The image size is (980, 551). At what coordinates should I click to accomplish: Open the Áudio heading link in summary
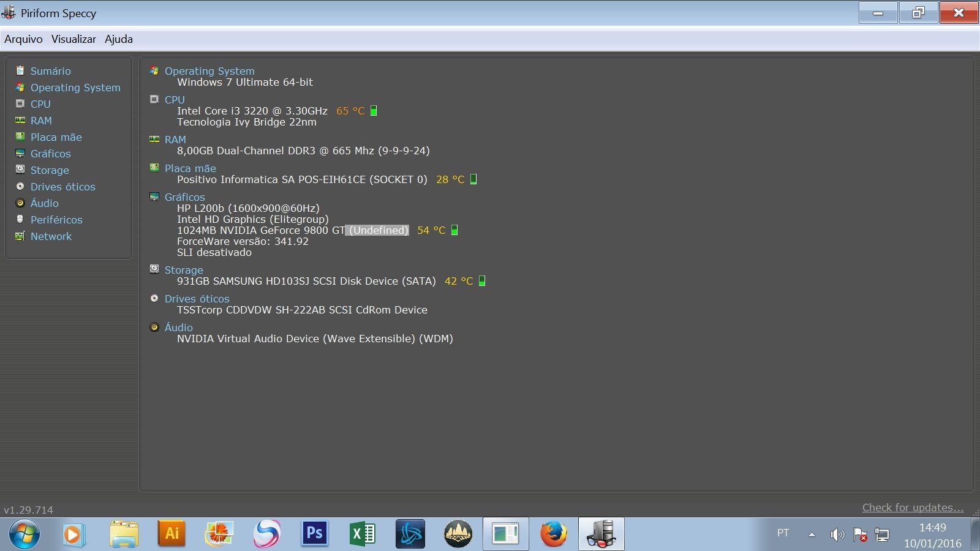[x=178, y=328]
